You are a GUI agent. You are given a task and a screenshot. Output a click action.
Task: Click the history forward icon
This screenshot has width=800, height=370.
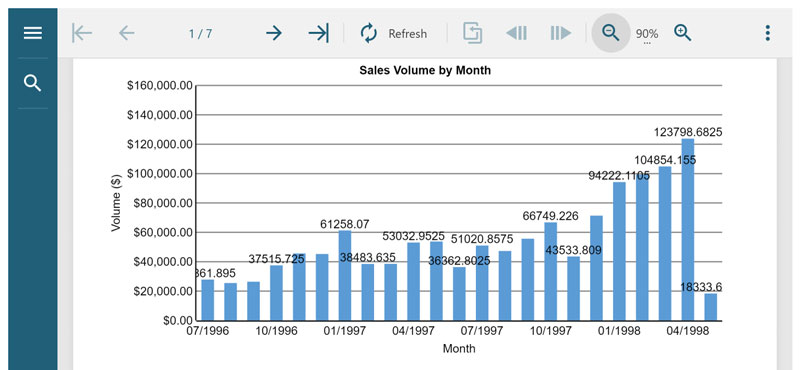[561, 34]
